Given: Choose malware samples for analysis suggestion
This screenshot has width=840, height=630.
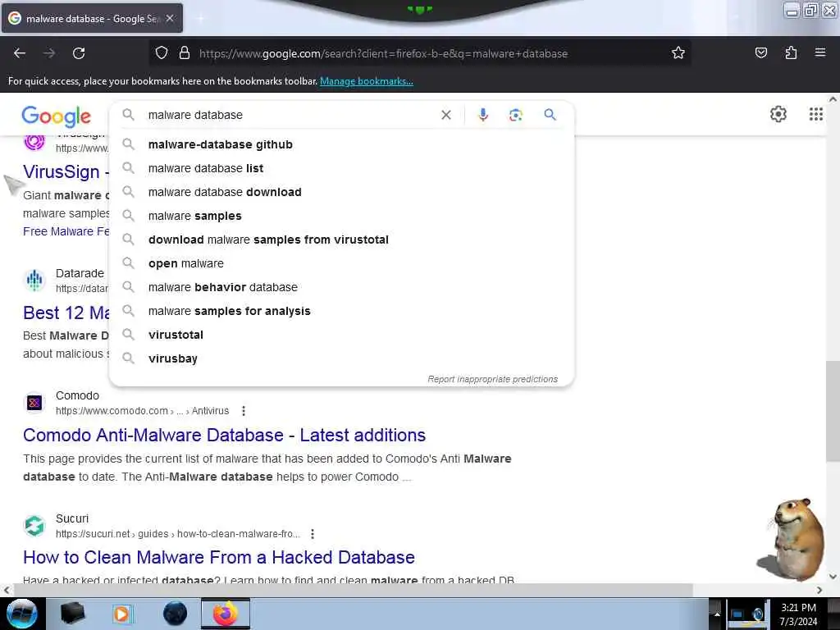Looking at the screenshot, I should (x=342, y=311).
